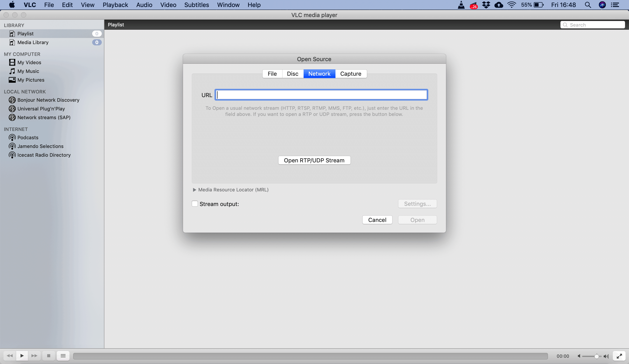Open the Playback menu
Screen dimensions: 629x364
115,5
